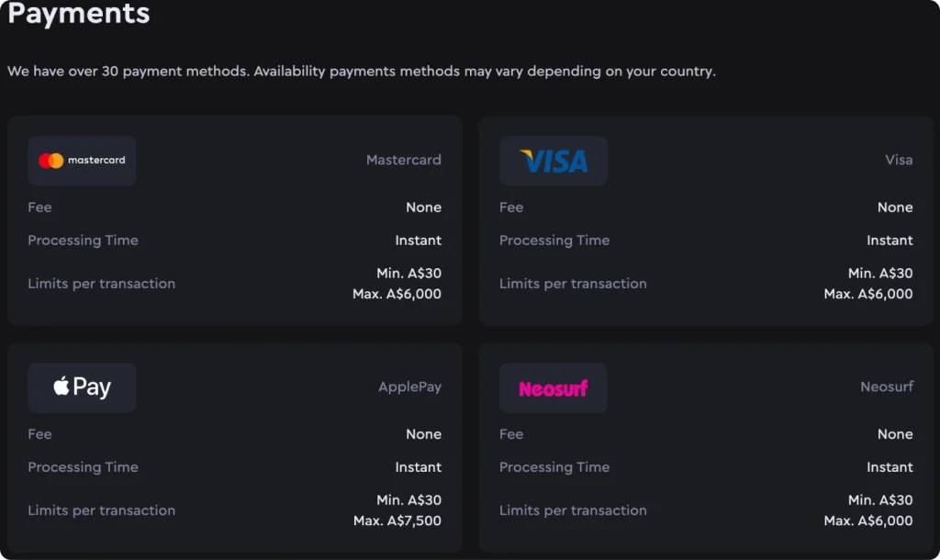Screen dimensions: 940x560
Task: Select the Visa payment method label
Action: point(899,160)
